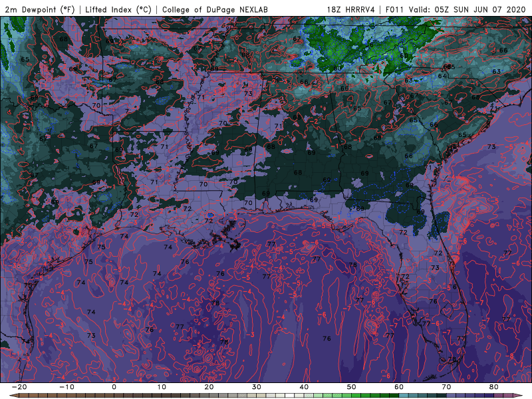Click the 80 label on the color scale
This screenshot has height=399, width=532.
coord(494,387)
